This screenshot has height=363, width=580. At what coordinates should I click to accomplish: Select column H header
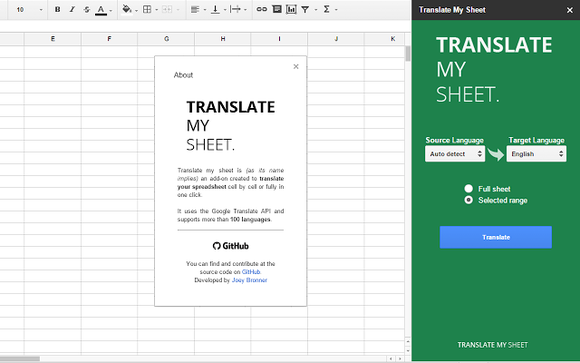pyautogui.click(x=223, y=39)
